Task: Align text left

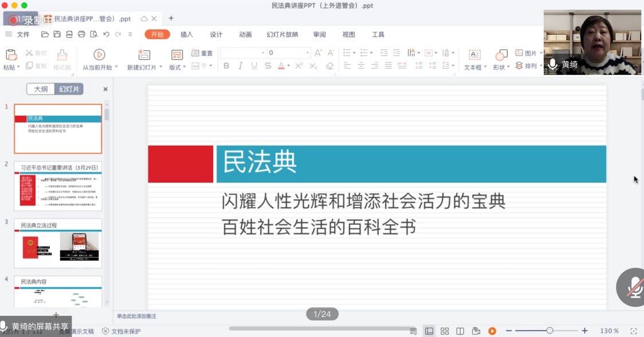Action: (x=347, y=66)
